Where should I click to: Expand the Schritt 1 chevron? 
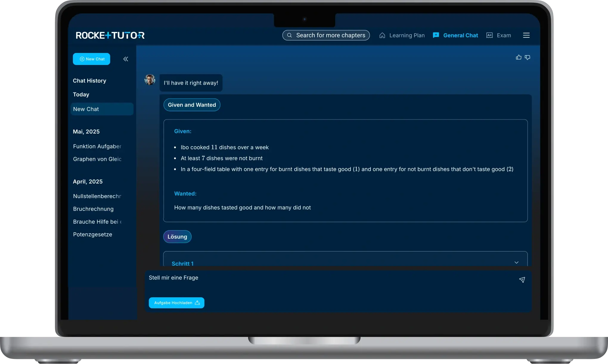(517, 262)
